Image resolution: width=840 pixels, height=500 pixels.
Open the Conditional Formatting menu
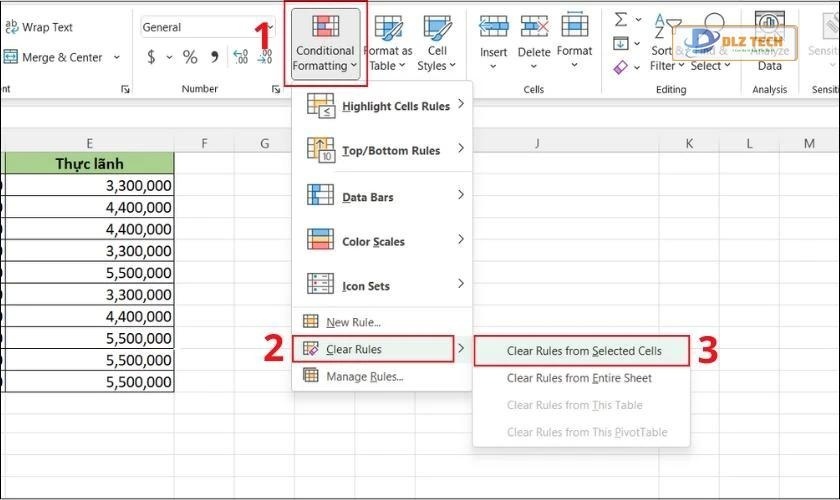tap(323, 43)
